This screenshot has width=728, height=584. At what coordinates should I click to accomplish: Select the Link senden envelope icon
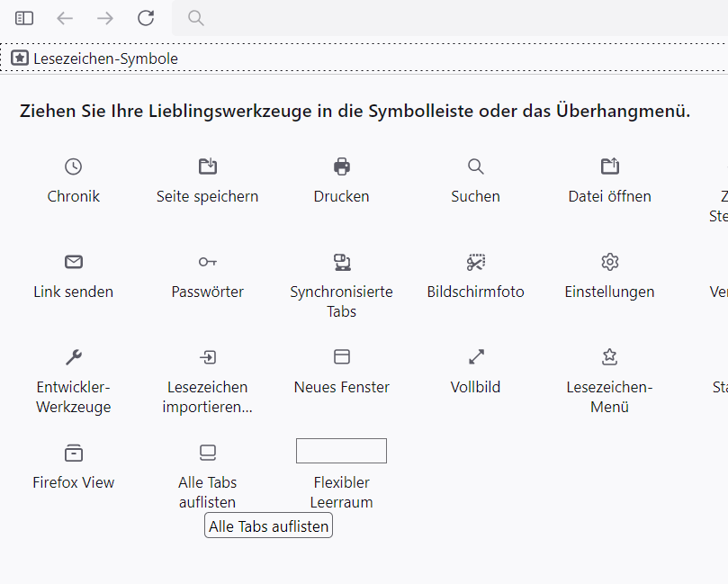pyautogui.click(x=74, y=262)
